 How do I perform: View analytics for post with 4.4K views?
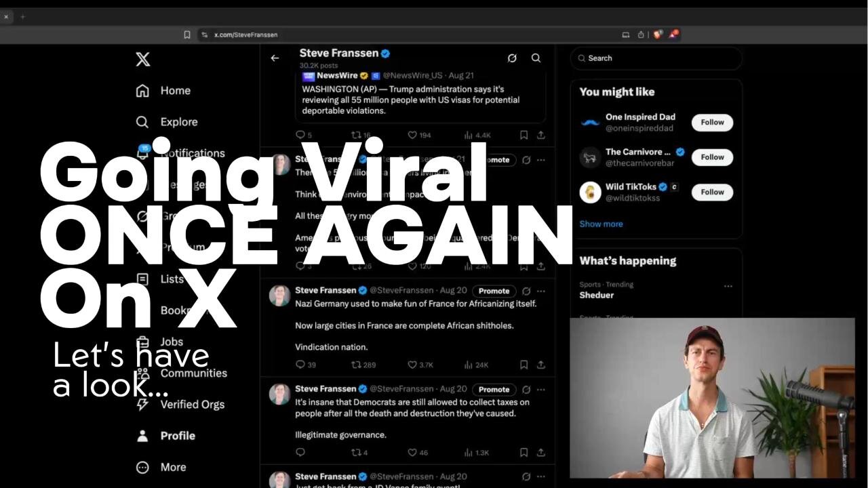point(477,135)
